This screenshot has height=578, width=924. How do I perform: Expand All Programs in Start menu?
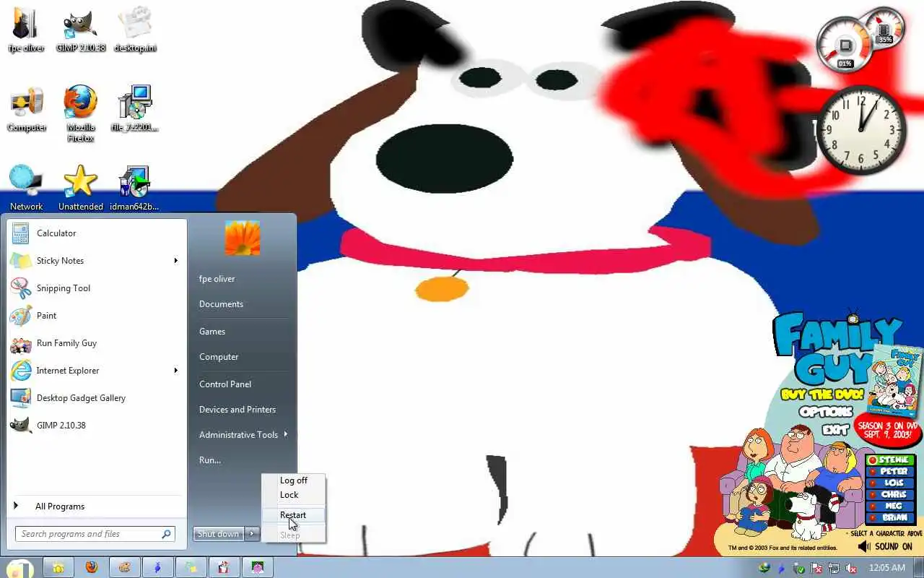pyautogui.click(x=96, y=506)
